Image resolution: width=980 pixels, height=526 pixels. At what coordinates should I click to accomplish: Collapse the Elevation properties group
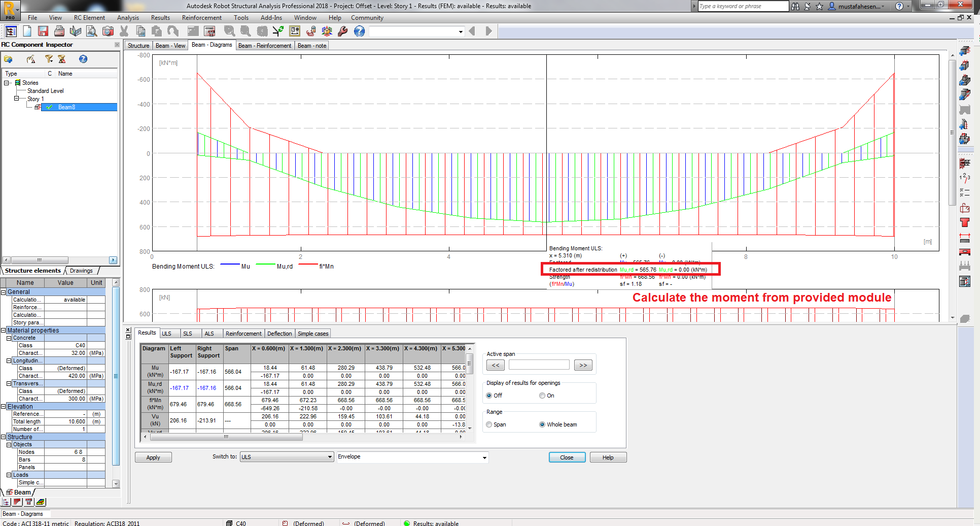[3, 407]
